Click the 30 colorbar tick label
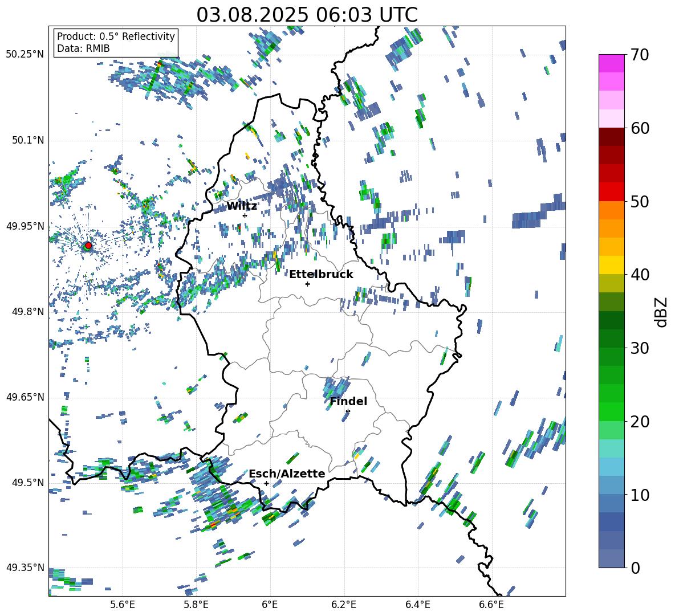Viewport: 675px width, 616px height. 640,348
